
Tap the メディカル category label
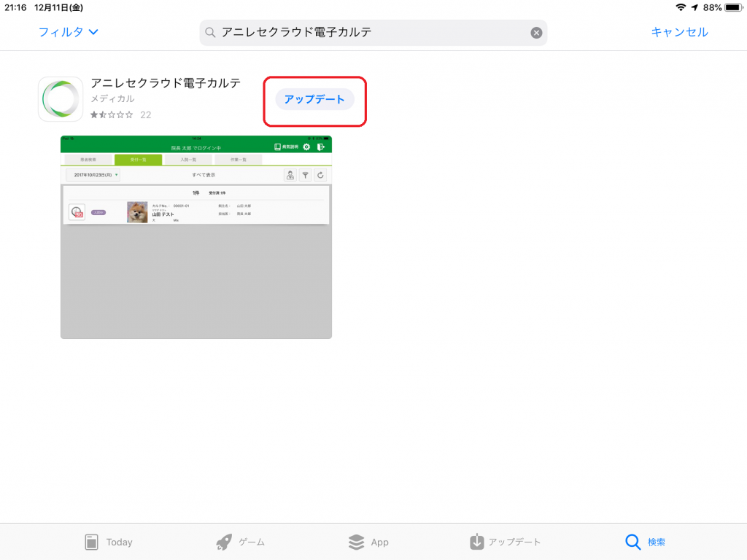pyautogui.click(x=112, y=98)
